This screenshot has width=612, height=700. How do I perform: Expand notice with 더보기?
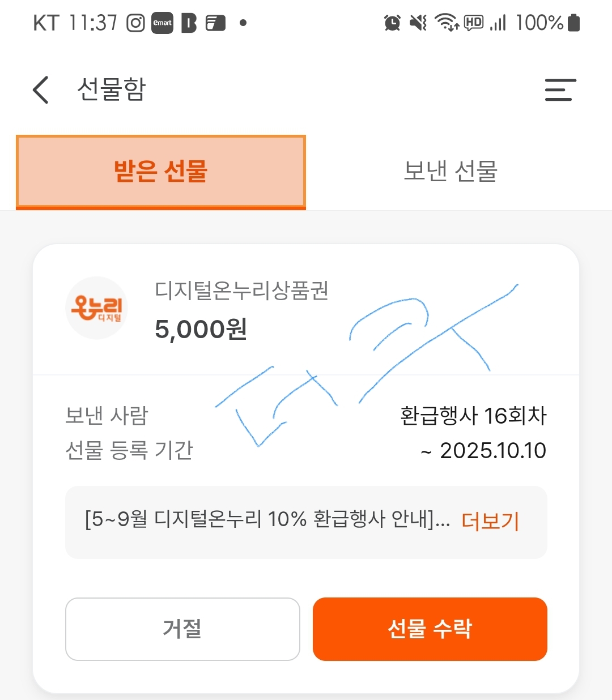(x=491, y=520)
